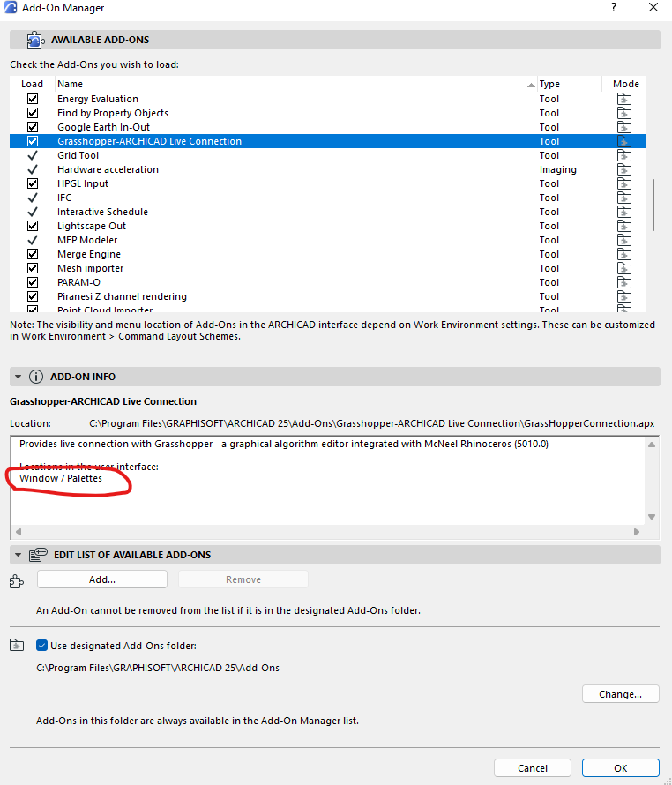Disable Use designated Add-Ons folder
Screen dimensions: 672x785
pyautogui.click(x=42, y=646)
